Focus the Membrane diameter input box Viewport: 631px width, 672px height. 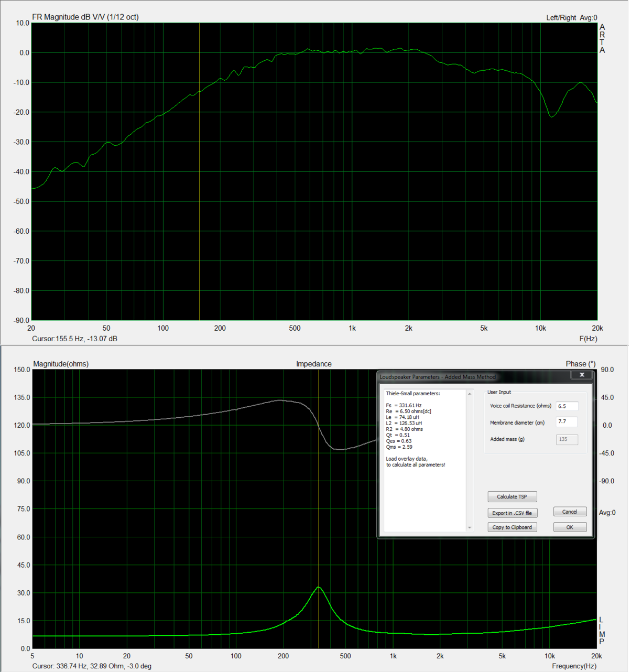click(x=567, y=422)
